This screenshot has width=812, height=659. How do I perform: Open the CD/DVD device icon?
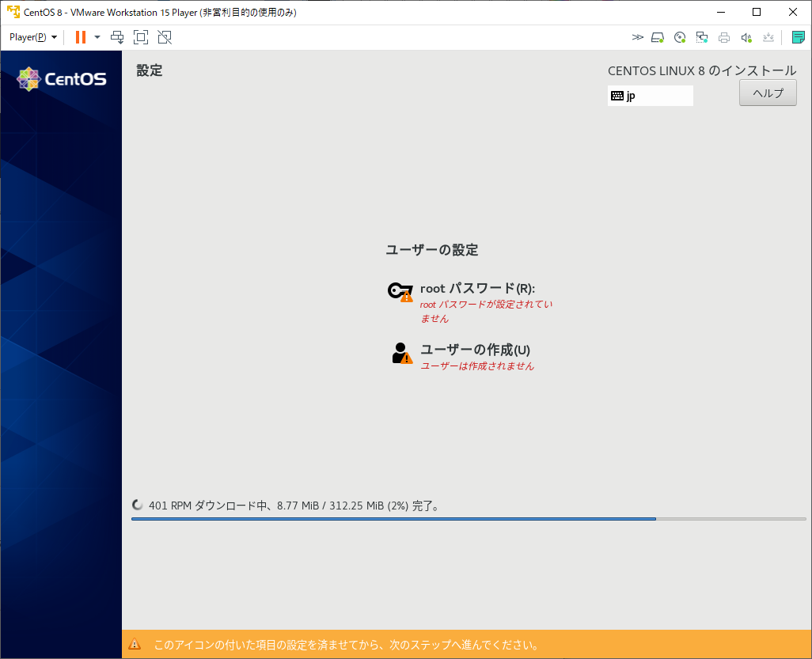click(x=679, y=37)
